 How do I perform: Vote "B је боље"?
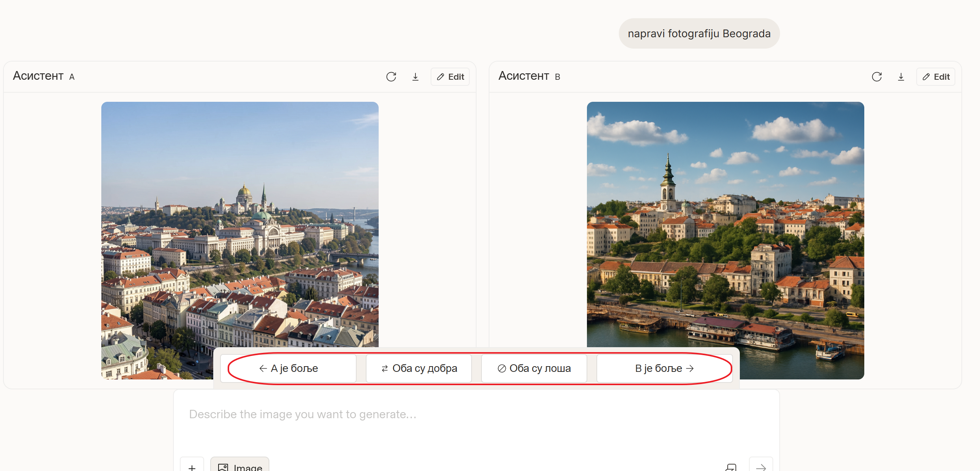[664, 368]
